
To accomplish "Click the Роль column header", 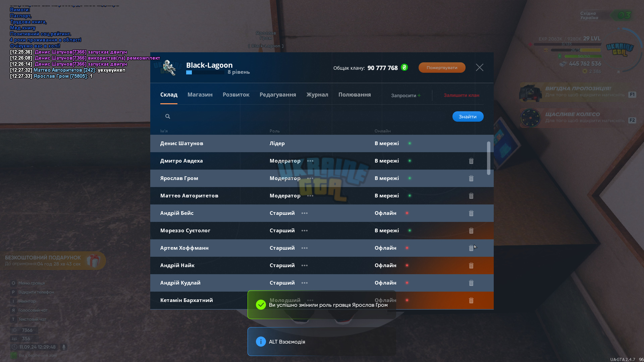I will 274,131.
